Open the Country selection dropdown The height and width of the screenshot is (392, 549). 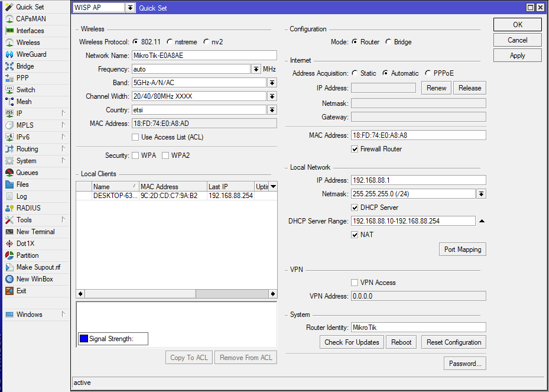(271, 109)
